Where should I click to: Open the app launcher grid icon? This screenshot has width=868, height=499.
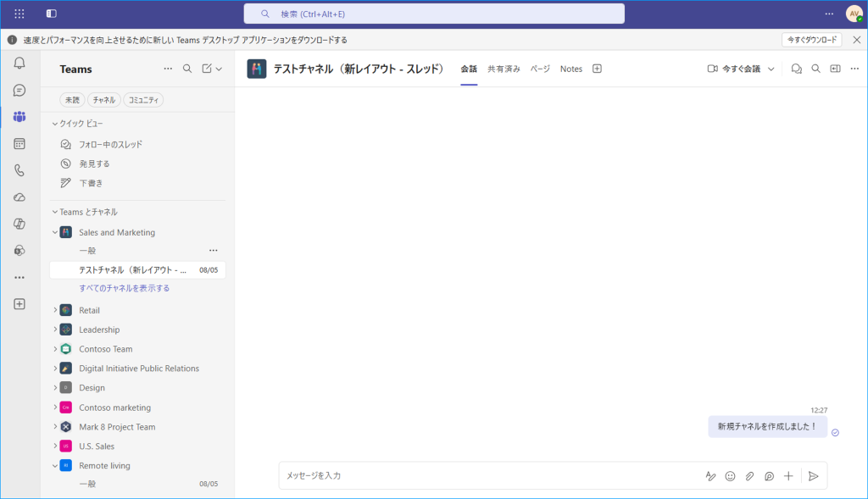[19, 14]
